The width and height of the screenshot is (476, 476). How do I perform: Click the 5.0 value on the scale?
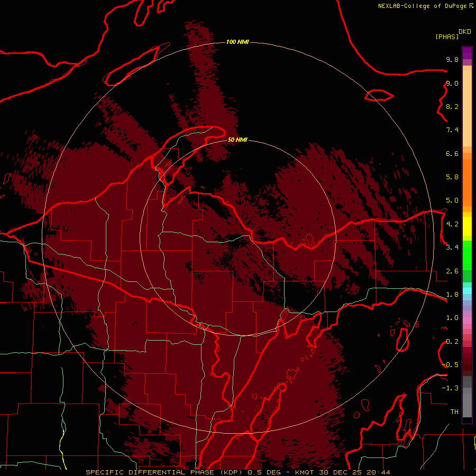[452, 200]
